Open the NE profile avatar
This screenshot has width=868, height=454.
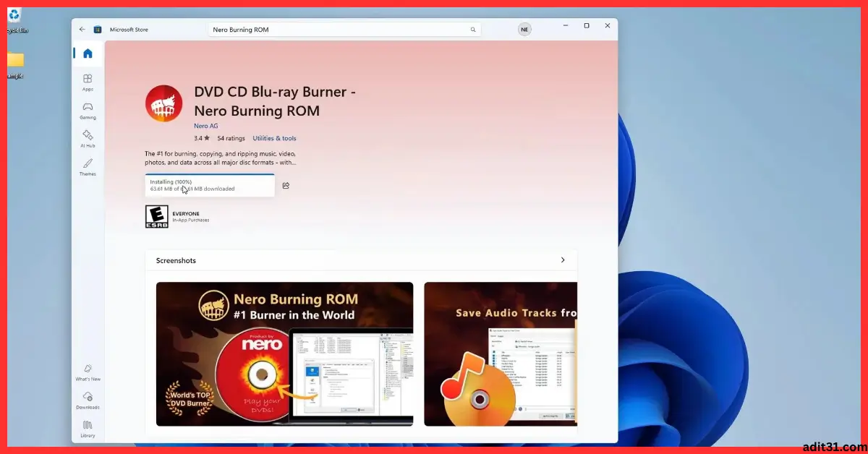[x=524, y=29]
